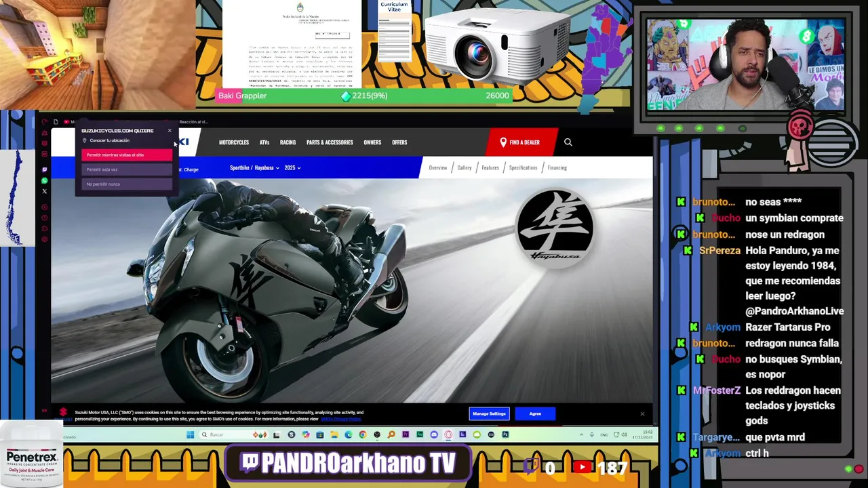This screenshot has height=488, width=868.
Task: Select 'No permitir nunca' option
Action: pos(127,184)
